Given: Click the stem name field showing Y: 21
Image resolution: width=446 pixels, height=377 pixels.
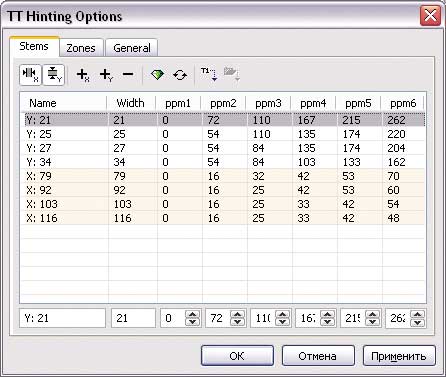Looking at the screenshot, I should pyautogui.click(x=63, y=318).
